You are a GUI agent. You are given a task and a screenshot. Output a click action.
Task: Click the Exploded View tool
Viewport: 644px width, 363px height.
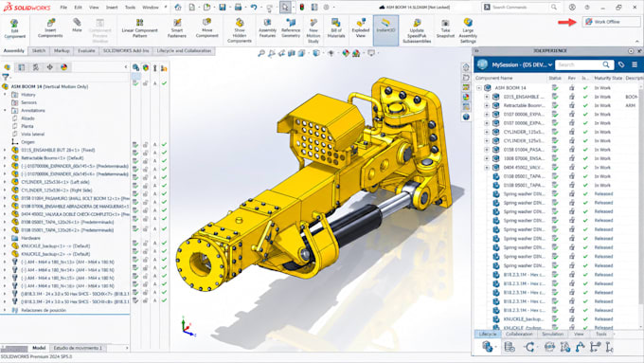[361, 28]
